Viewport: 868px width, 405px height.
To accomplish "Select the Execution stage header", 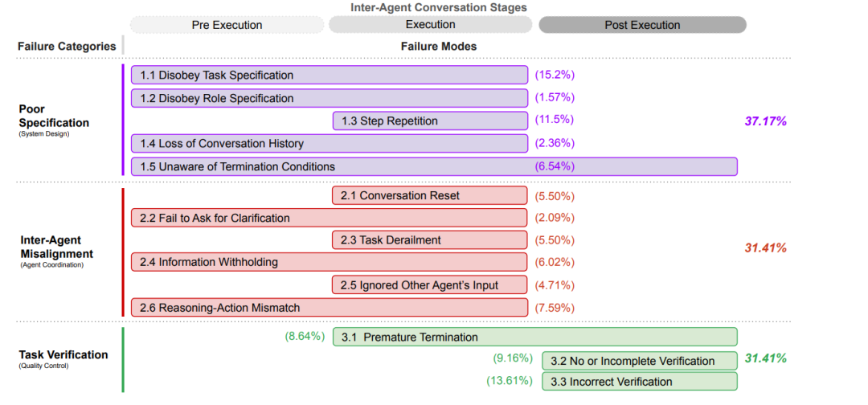I will pos(430,25).
